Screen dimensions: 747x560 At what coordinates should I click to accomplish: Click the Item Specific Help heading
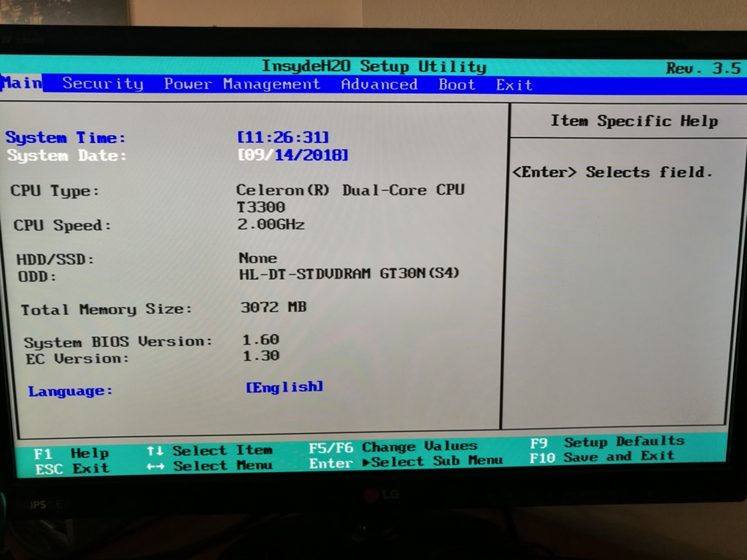[x=634, y=121]
